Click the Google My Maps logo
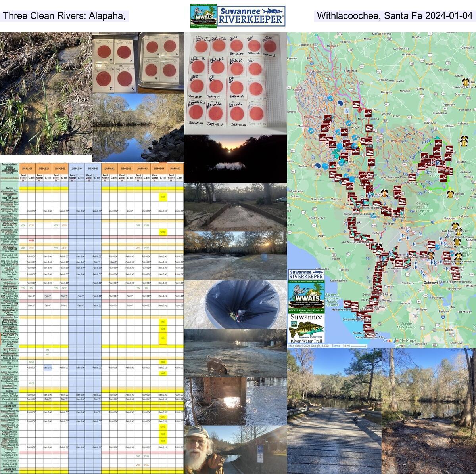The image size is (476, 474). coord(400,340)
